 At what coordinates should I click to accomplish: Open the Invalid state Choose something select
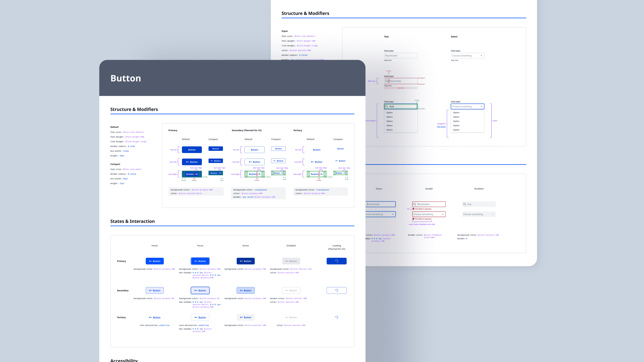(x=428, y=214)
